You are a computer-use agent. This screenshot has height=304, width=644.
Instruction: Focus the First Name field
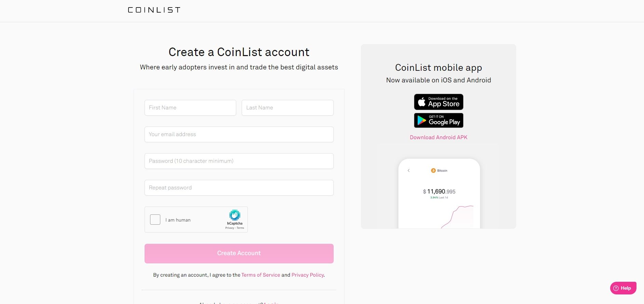click(x=190, y=107)
